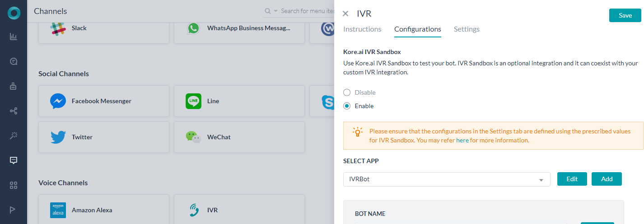Select the Disable radio button
The width and height of the screenshot is (644, 224).
347,92
